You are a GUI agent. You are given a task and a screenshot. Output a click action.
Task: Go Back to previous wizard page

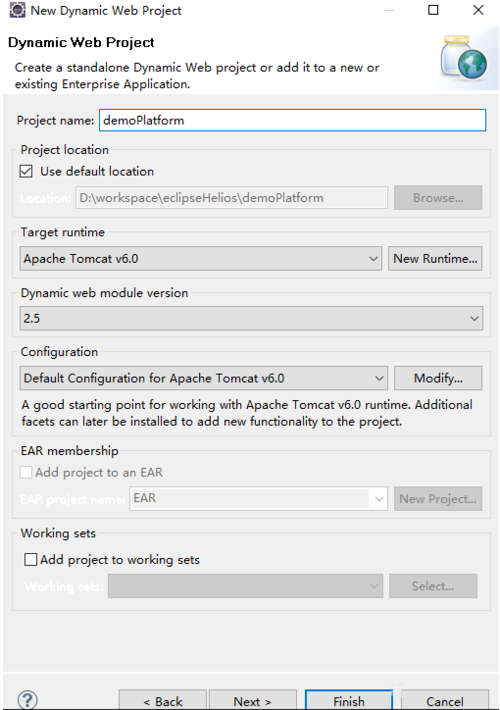[163, 700]
